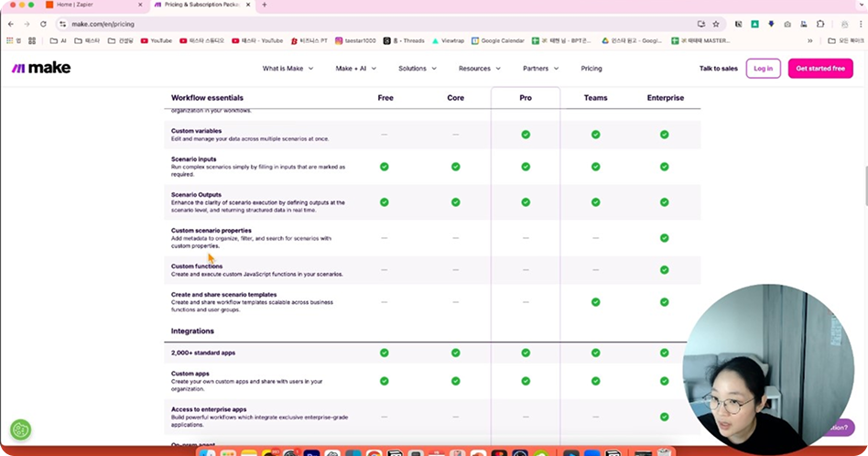The image size is (868, 456).
Task: Reload the pricing page
Action: point(41,24)
